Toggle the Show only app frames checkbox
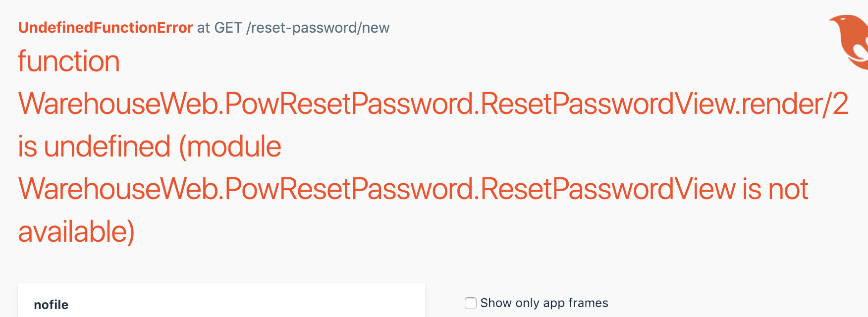The height and width of the screenshot is (317, 868). [x=470, y=303]
